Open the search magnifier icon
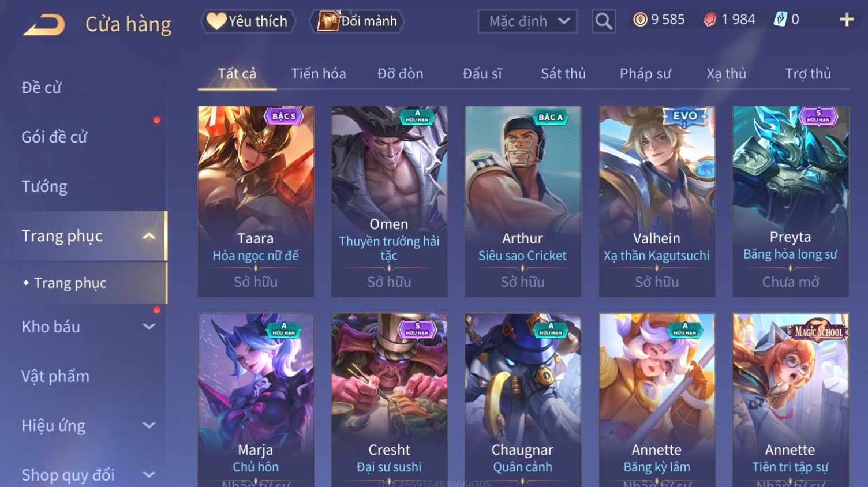Viewport: 868px width, 487px height. pos(604,21)
